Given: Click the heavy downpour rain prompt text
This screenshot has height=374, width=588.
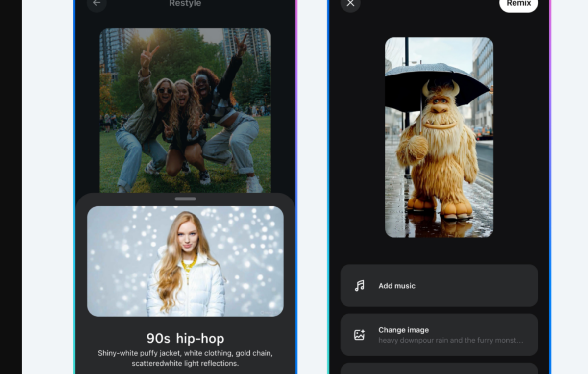Looking at the screenshot, I should (450, 340).
